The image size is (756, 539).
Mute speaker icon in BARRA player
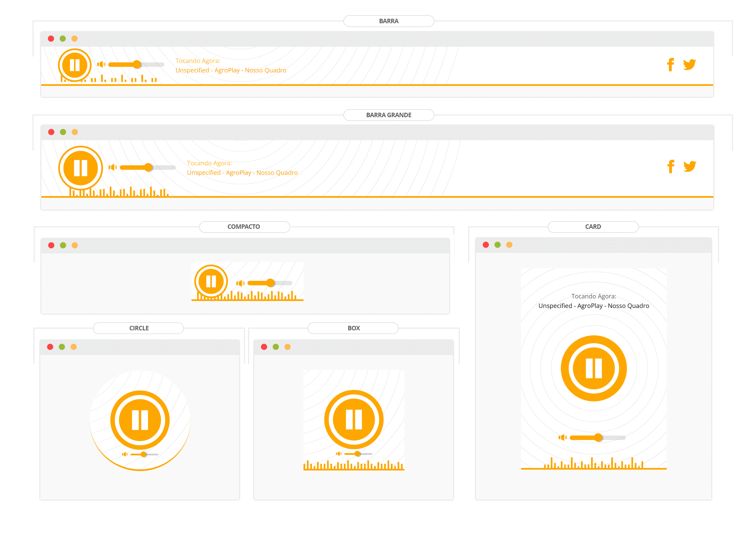[x=101, y=64]
